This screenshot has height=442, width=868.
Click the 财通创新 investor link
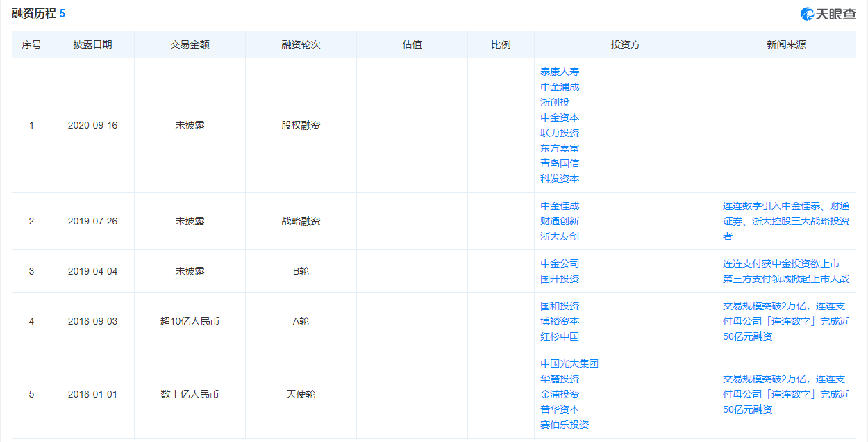click(560, 221)
